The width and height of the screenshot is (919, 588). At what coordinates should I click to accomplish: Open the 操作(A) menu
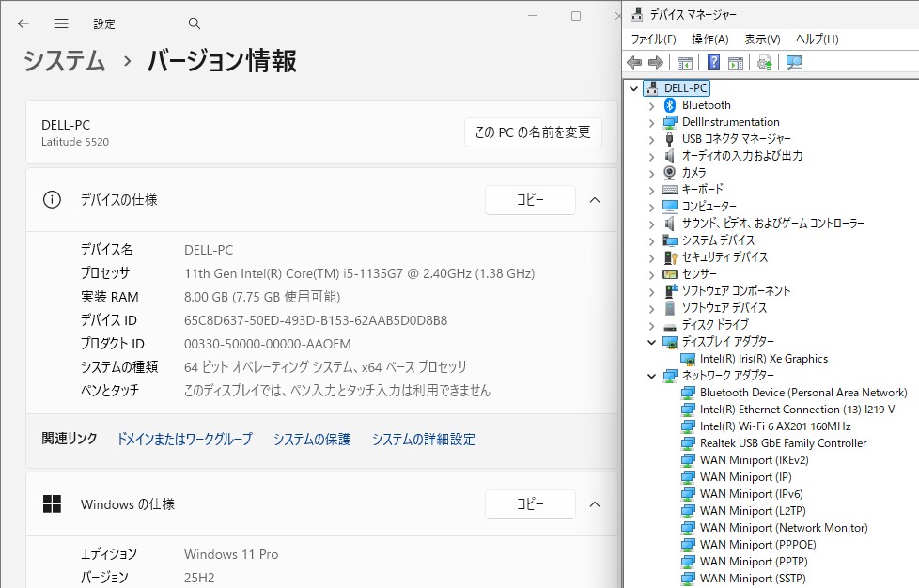coord(709,39)
